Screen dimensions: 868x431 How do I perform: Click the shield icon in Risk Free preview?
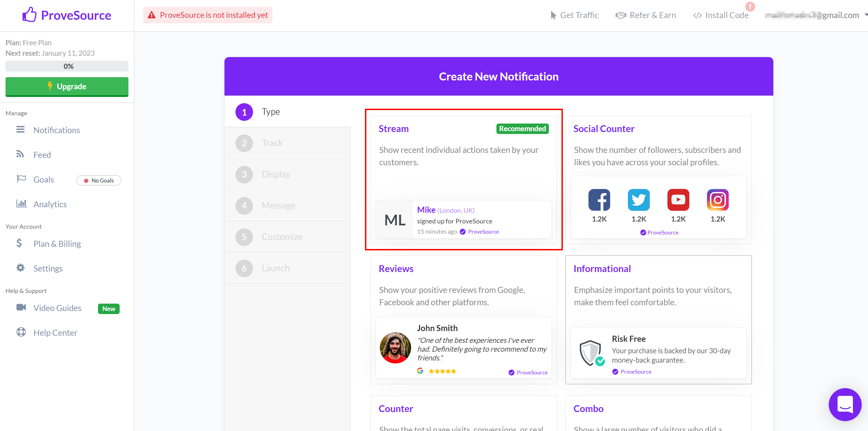pos(592,353)
